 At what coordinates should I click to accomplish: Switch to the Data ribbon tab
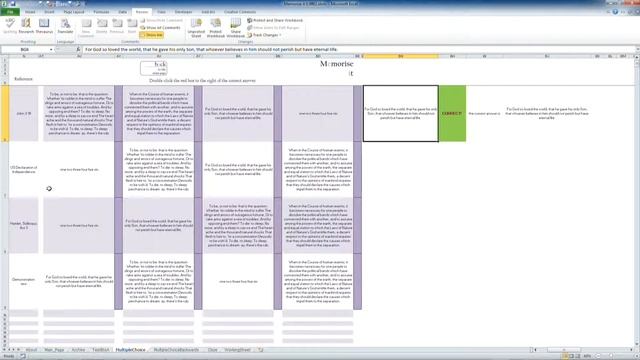point(122,12)
